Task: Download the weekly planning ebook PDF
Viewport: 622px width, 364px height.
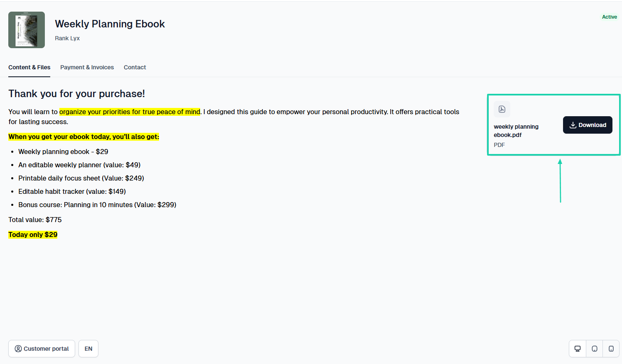Action: (588, 125)
